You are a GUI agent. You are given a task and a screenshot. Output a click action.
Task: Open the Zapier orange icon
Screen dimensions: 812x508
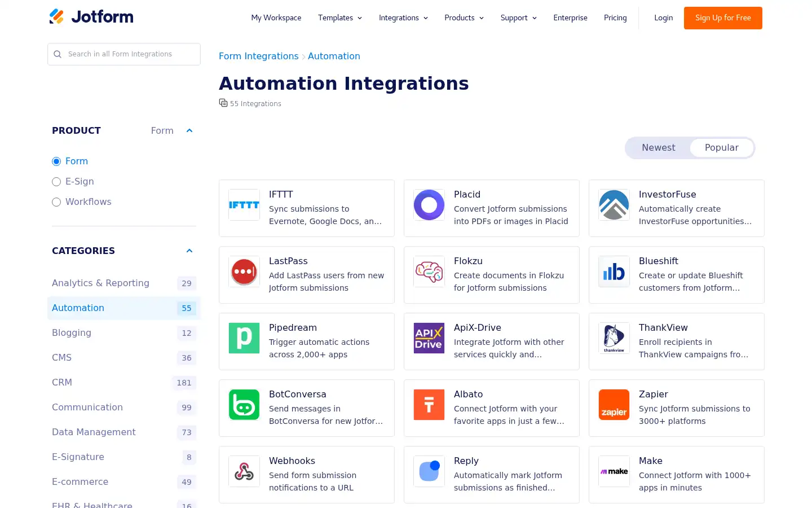tap(614, 405)
